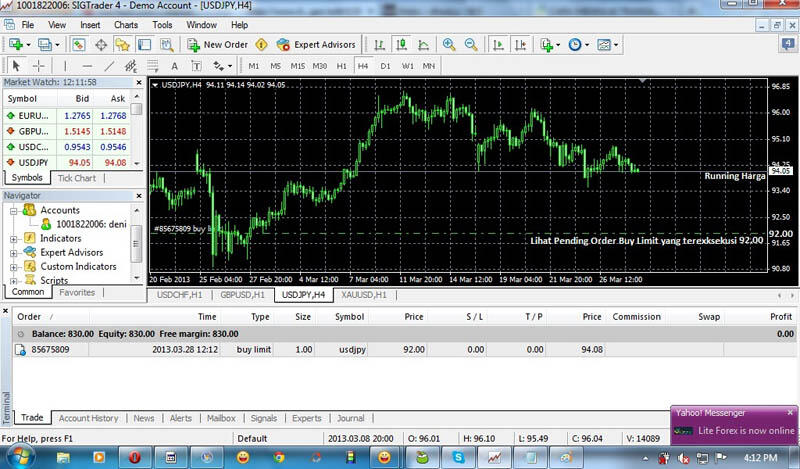This screenshot has width=800, height=469.
Task: Select the equidistant channel tool
Action: coord(131,66)
